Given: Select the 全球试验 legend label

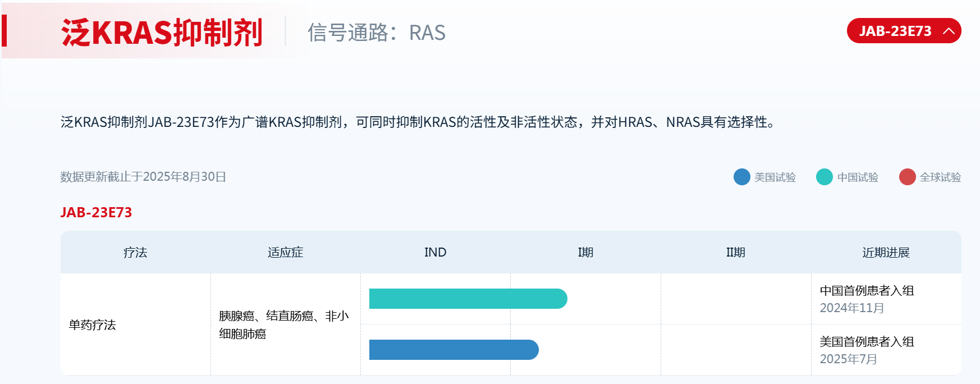Looking at the screenshot, I should pos(940,177).
